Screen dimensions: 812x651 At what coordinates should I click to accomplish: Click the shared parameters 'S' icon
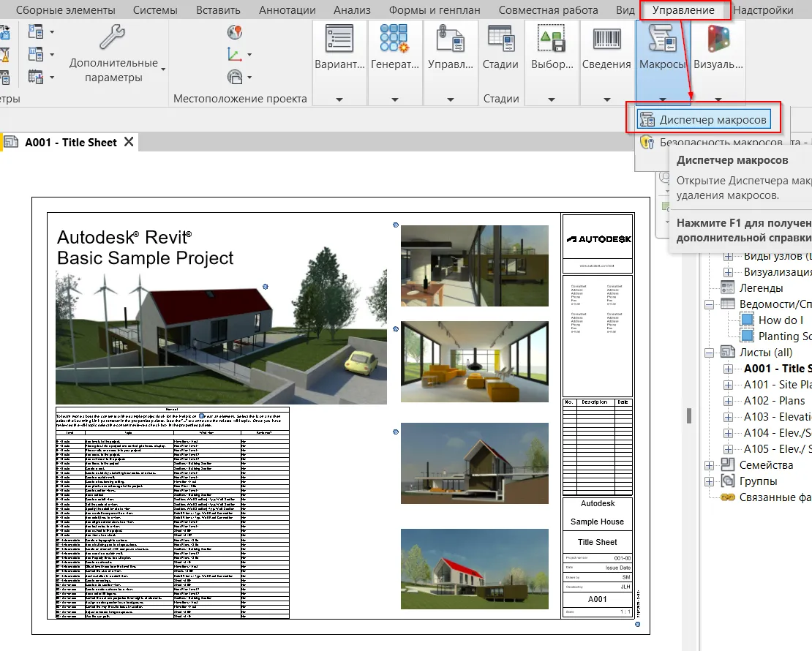click(36, 31)
